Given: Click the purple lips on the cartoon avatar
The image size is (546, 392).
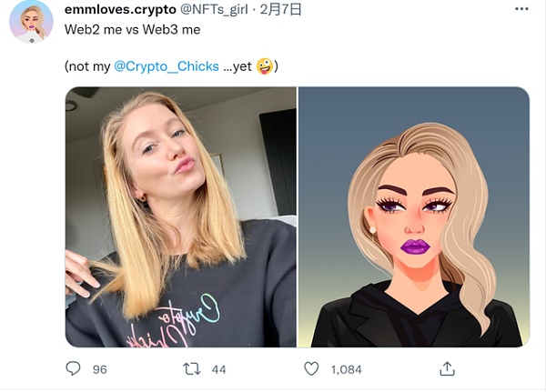Looking at the screenshot, I should point(415,246).
